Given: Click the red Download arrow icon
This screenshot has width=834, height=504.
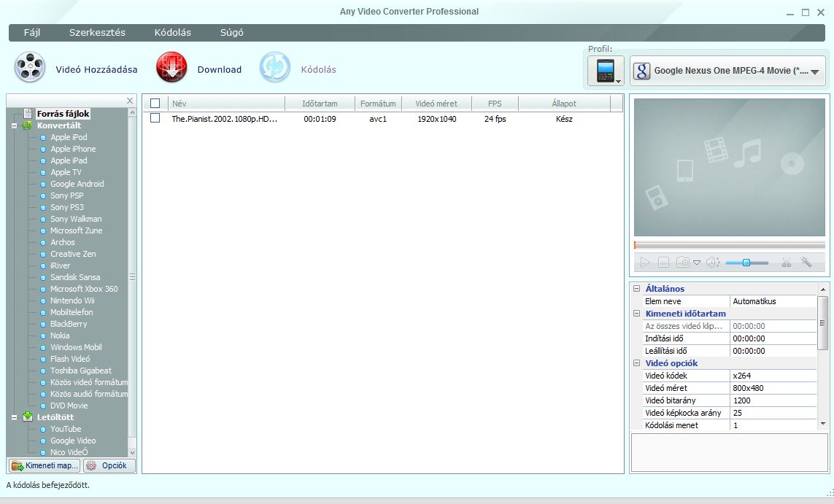Looking at the screenshot, I should 171,68.
